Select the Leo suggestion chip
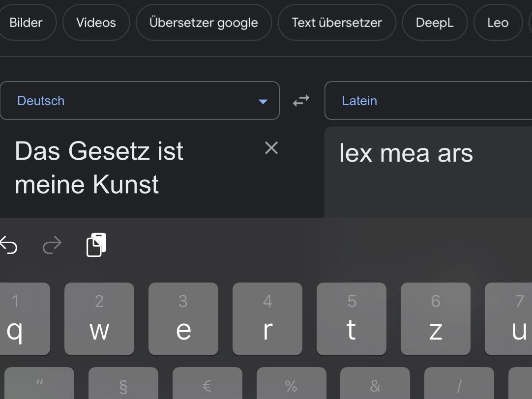This screenshot has height=399, width=532. click(498, 23)
